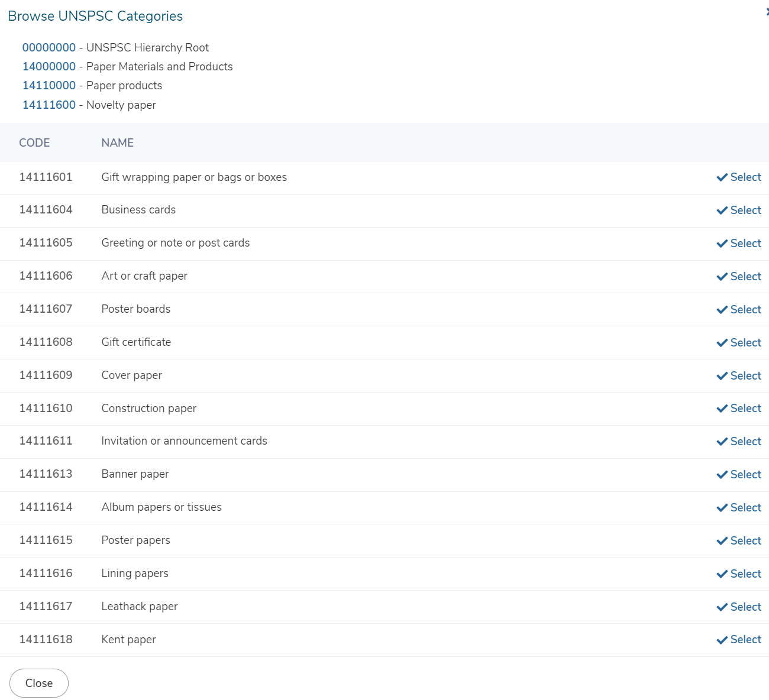Click code 14111607 in the table
This screenshot has width=769, height=700.
[46, 309]
